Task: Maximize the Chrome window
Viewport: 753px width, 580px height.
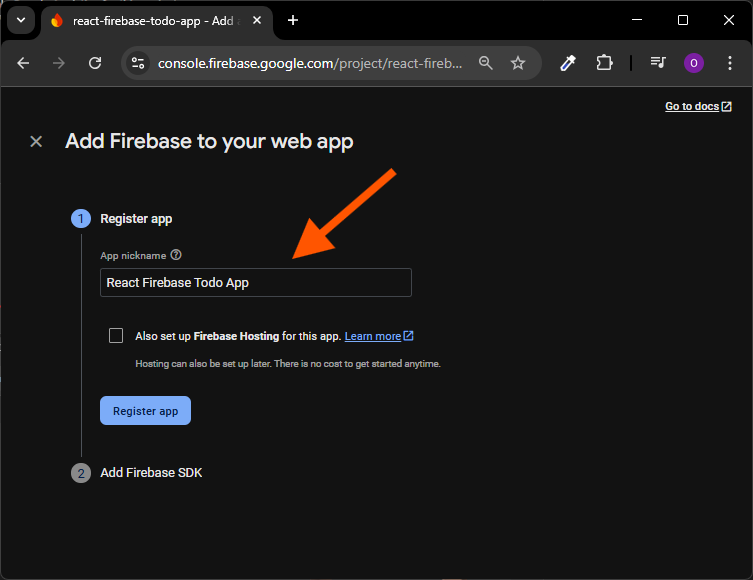Action: click(682, 20)
